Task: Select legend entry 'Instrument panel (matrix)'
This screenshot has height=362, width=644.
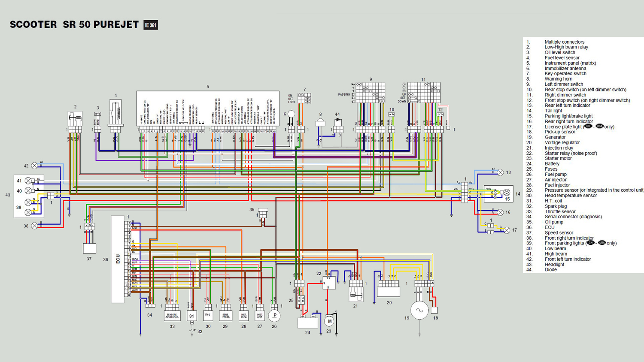Action: coord(570,63)
